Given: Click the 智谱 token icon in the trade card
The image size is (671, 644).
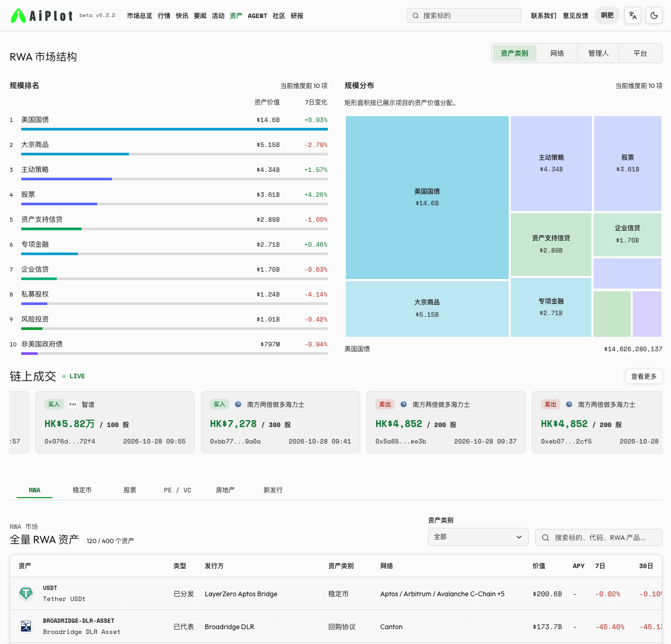Looking at the screenshot, I should [73, 404].
